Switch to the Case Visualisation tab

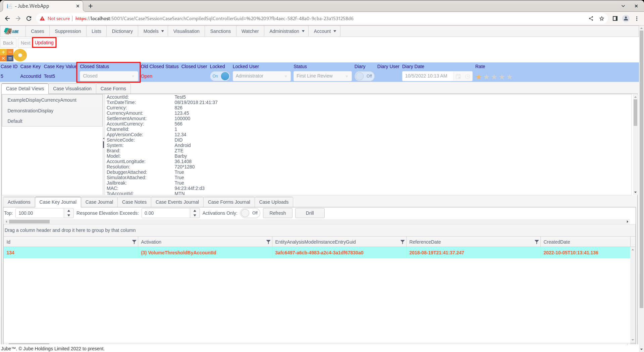(72, 89)
